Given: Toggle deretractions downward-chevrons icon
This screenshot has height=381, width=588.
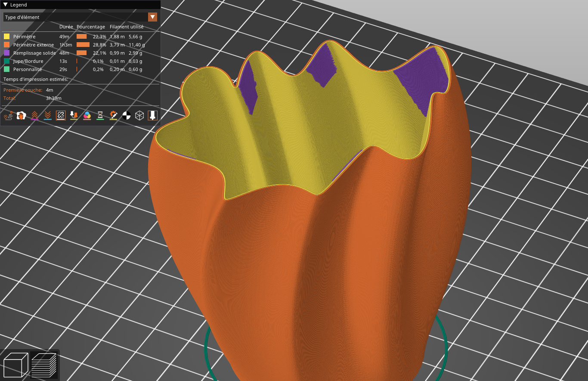Looking at the screenshot, I should 48,115.
